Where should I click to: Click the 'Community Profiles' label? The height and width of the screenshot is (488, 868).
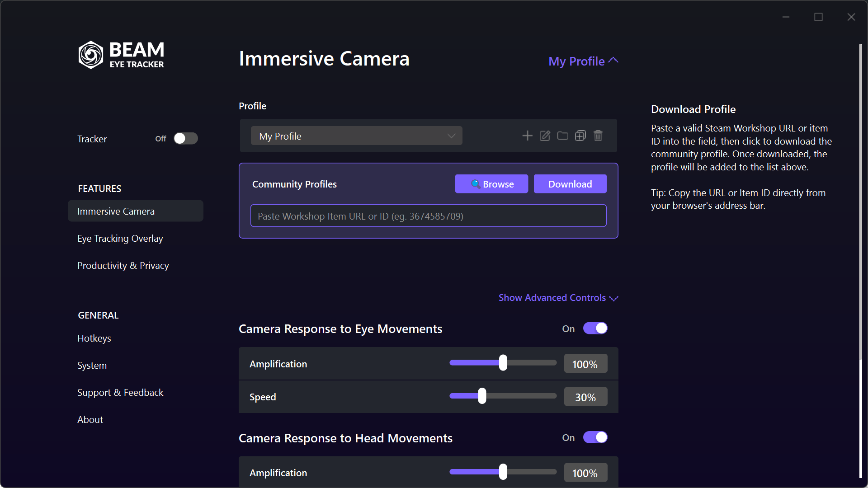pos(294,184)
